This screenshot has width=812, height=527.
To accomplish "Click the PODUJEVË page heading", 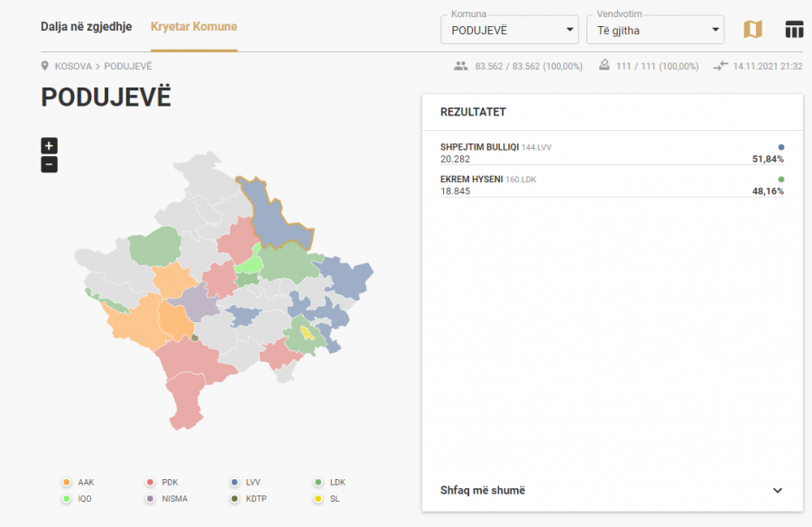I will [106, 97].
